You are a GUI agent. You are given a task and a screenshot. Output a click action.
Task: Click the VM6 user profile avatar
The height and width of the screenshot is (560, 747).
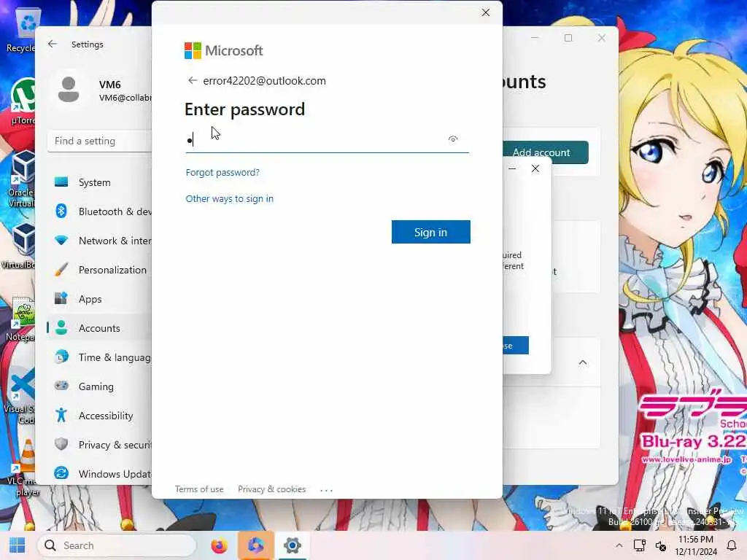click(x=69, y=90)
